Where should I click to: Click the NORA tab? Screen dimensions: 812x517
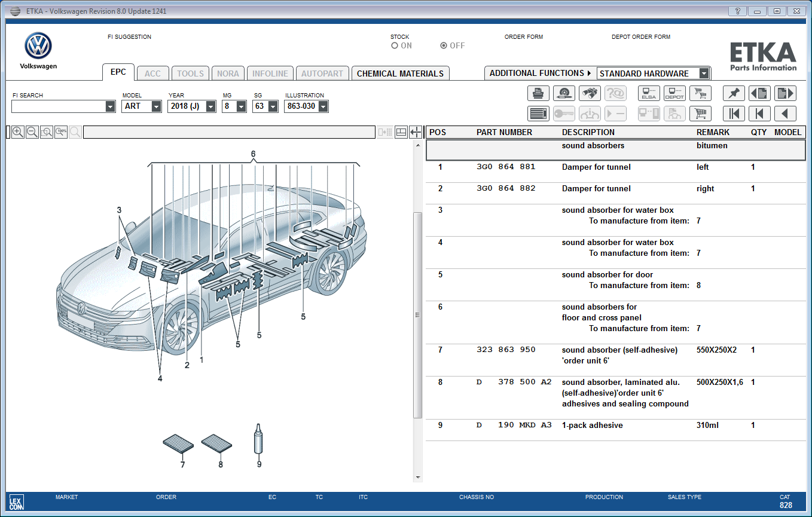tap(228, 74)
